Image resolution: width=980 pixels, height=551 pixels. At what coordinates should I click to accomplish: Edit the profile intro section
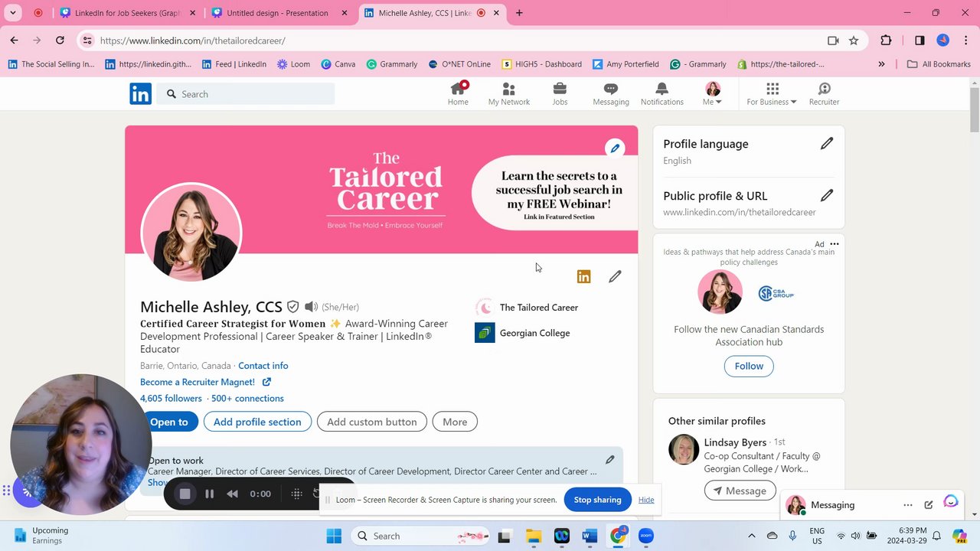click(x=615, y=277)
